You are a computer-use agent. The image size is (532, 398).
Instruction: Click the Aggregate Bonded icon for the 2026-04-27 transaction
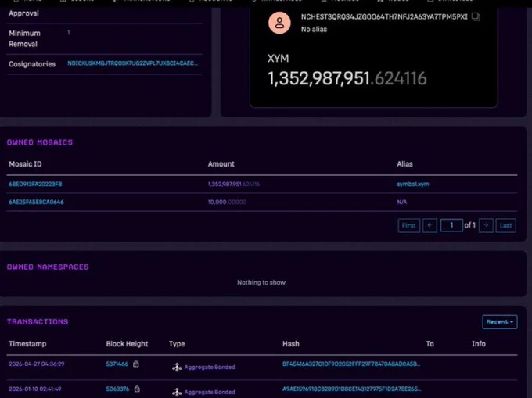[177, 368]
